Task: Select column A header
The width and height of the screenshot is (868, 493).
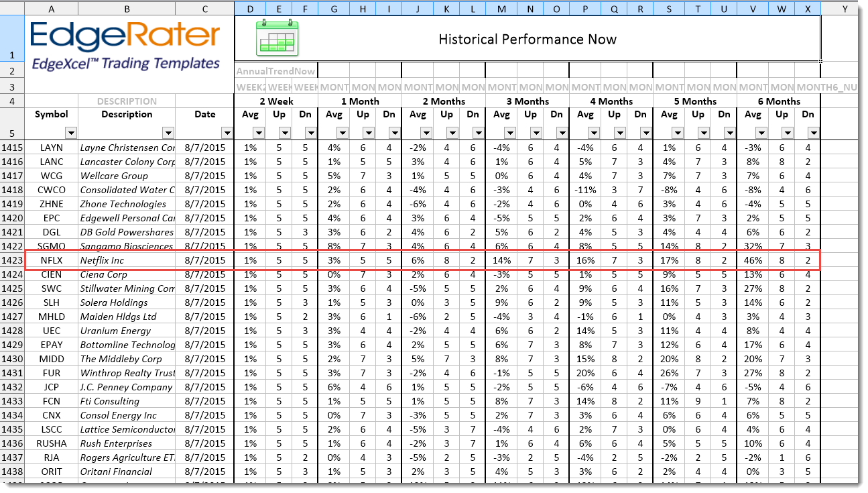Action: pos(52,8)
